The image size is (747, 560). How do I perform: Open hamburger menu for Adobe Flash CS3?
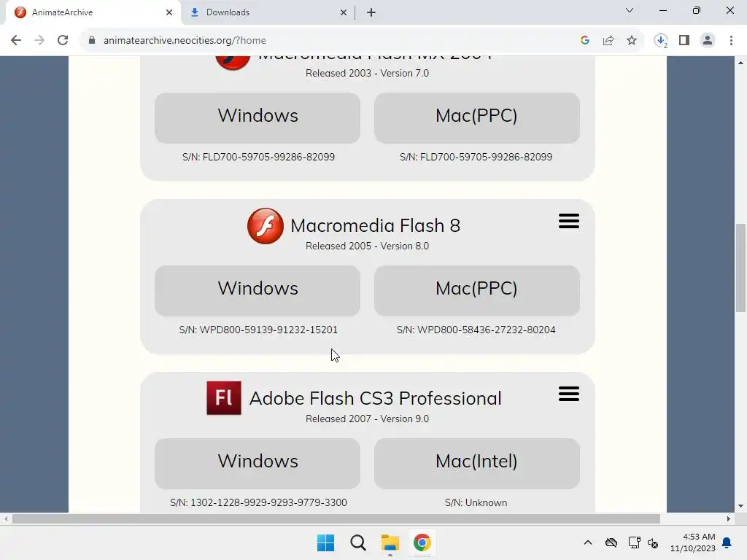click(x=569, y=394)
